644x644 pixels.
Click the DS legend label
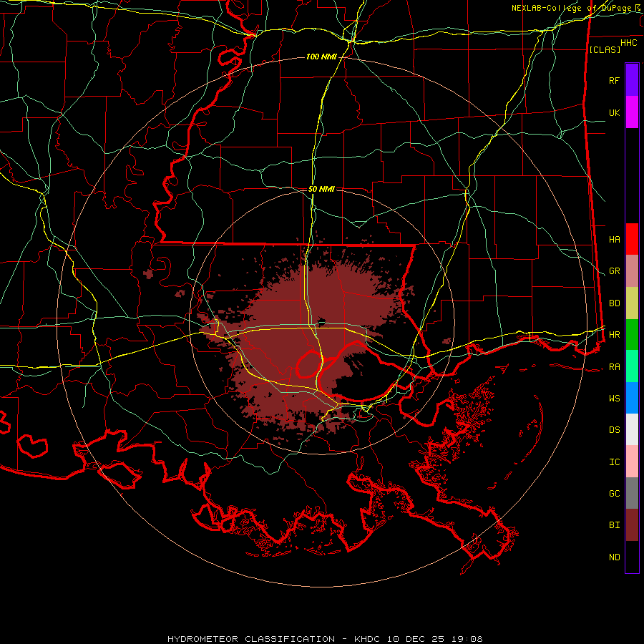pos(614,429)
